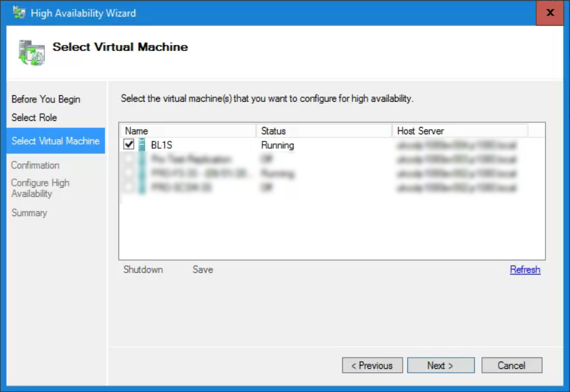Click the server icon beside Select Virtual Machine heading
The width and height of the screenshot is (570, 392).
[32, 53]
